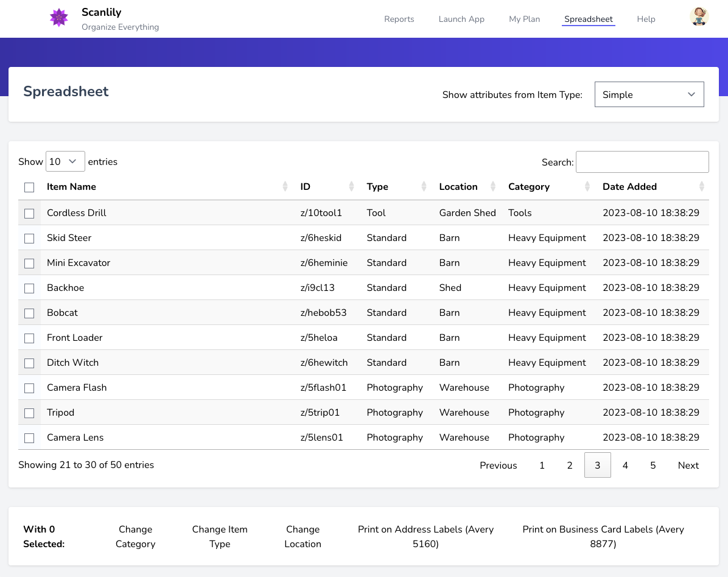Sort by Date Added column arrows
Screen dimensions: 728x577
click(701, 187)
